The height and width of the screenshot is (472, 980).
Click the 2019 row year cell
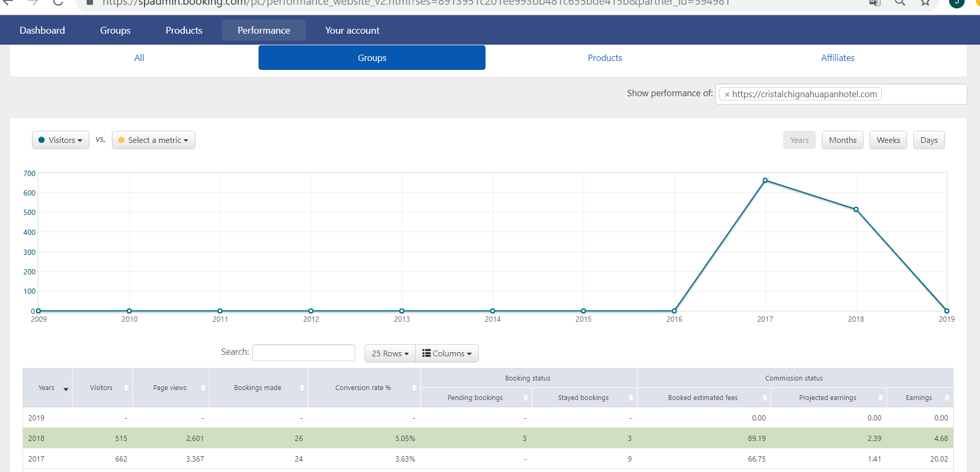[x=36, y=418]
